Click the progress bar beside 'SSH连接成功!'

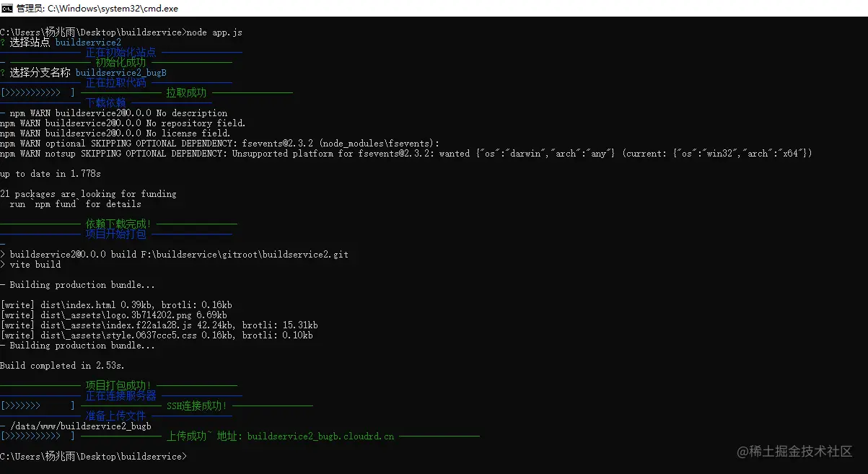pyautogui.click(x=38, y=406)
